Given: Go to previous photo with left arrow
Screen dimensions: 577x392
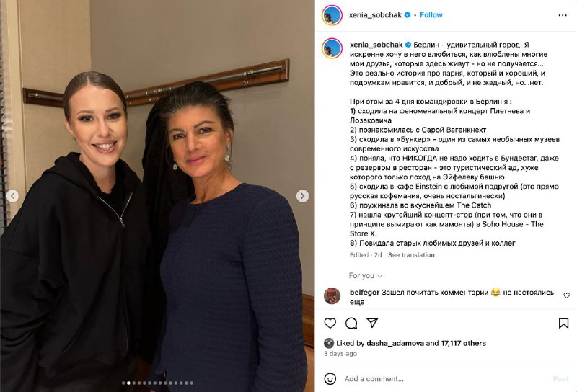Looking at the screenshot, I should tap(12, 196).
